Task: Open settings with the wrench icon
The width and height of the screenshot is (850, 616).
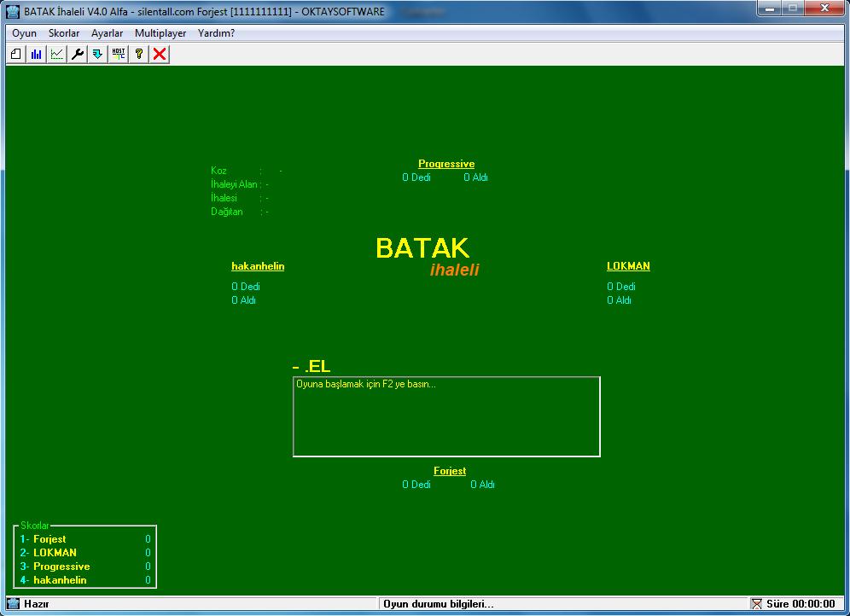Action: (78, 54)
